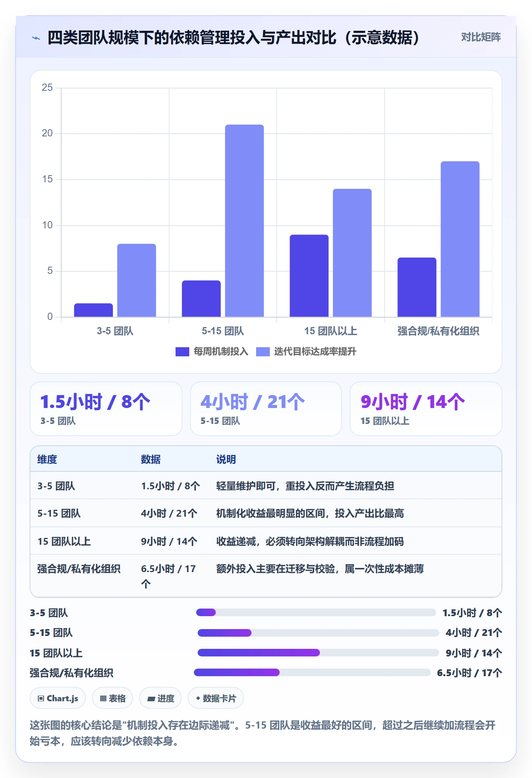
Task: Toggle the 每周机制投入 legend swatch
Action: point(182,352)
